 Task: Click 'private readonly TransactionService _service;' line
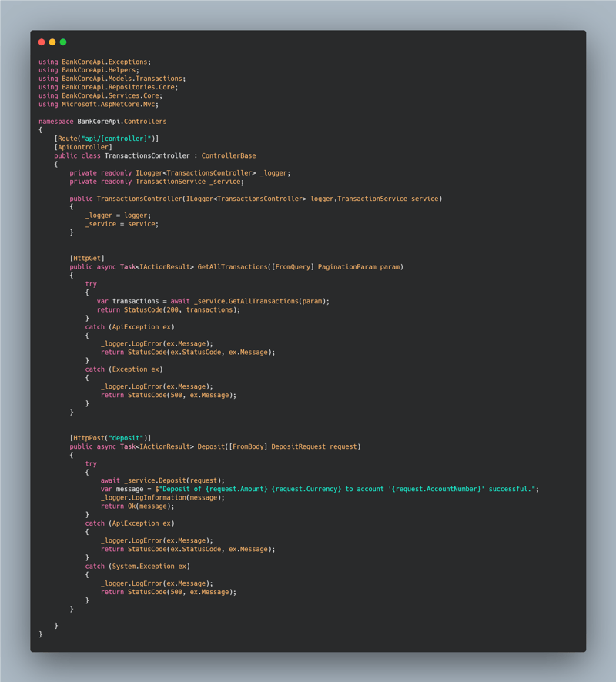click(x=156, y=182)
